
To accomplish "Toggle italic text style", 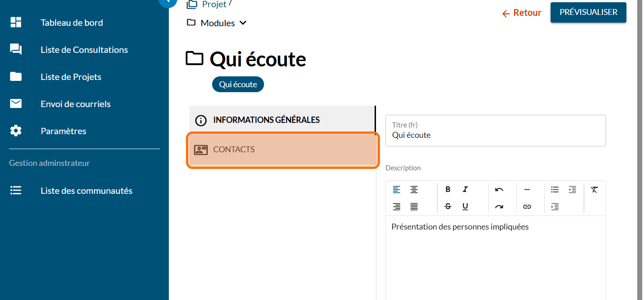I will (x=465, y=190).
